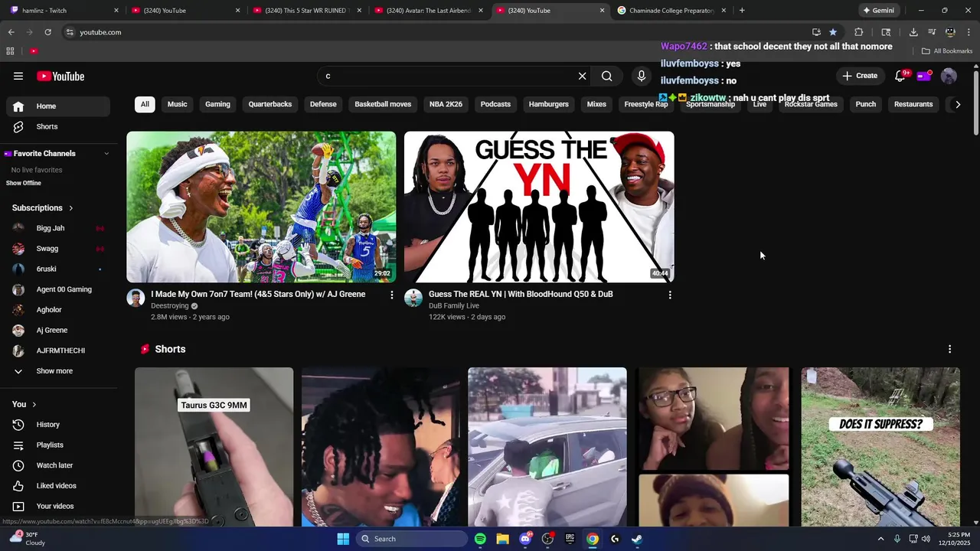Open Spotify from the taskbar
980x551 pixels.
pyautogui.click(x=480, y=539)
